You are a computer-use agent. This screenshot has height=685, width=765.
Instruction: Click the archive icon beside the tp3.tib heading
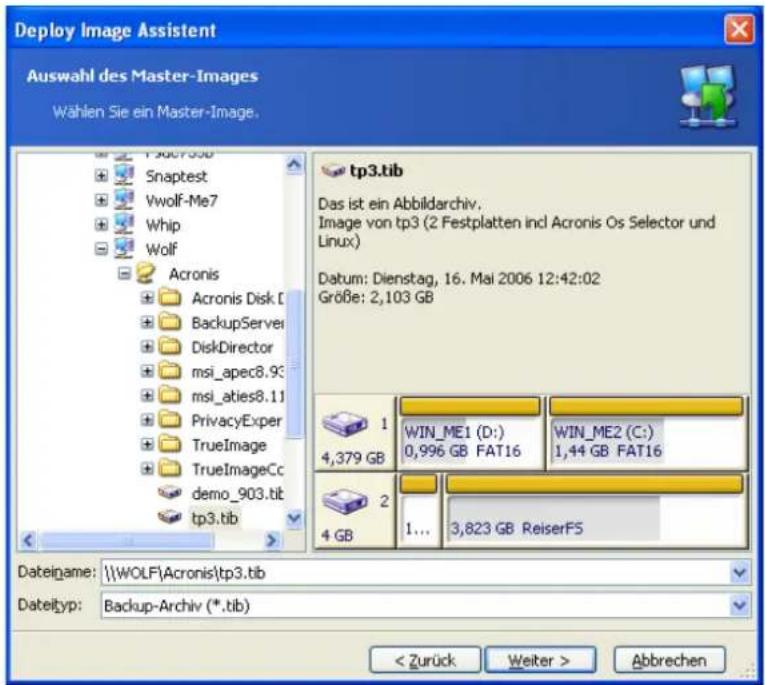[x=333, y=171]
